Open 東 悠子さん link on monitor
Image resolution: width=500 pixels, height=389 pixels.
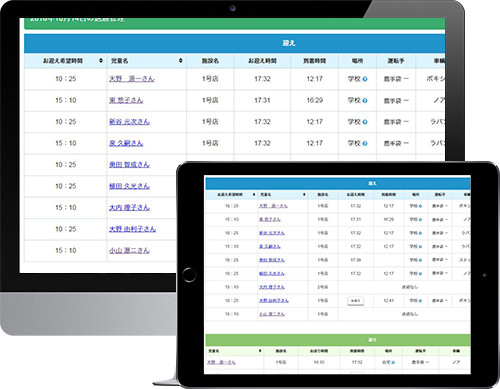click(x=126, y=100)
